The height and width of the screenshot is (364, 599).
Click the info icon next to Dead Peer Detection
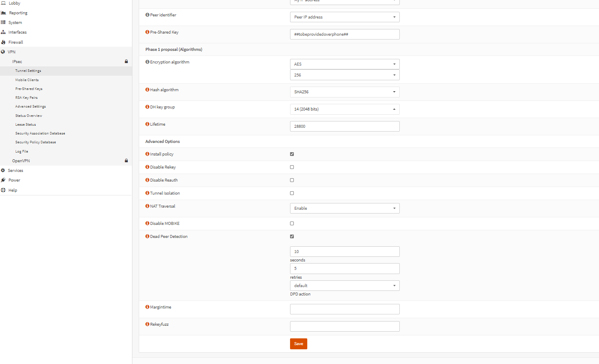tap(148, 237)
